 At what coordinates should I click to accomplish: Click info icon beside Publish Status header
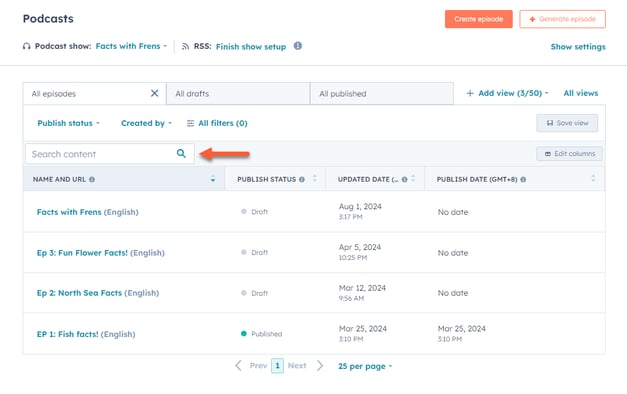[302, 180]
